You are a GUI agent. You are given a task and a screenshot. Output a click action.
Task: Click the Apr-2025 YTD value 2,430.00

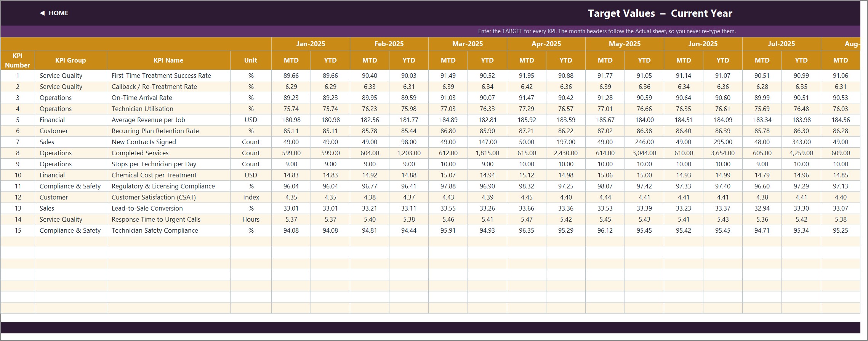566,153
